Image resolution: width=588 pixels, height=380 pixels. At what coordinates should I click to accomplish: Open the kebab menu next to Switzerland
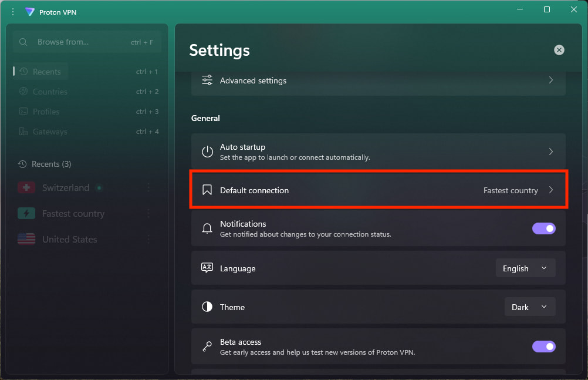(x=148, y=187)
